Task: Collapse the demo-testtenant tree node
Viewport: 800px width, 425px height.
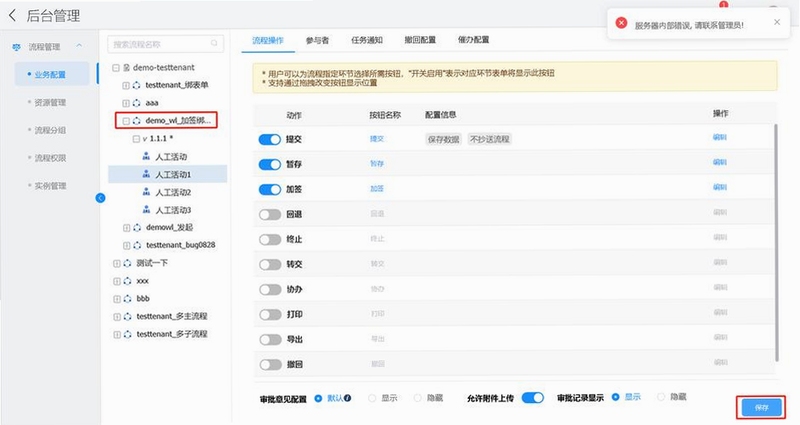Action: point(116,67)
